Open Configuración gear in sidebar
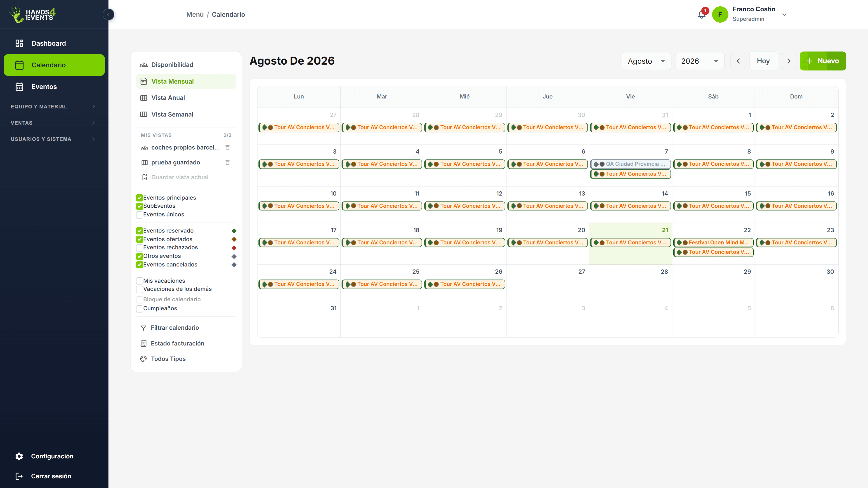The height and width of the screenshot is (488, 868). coord(19,456)
